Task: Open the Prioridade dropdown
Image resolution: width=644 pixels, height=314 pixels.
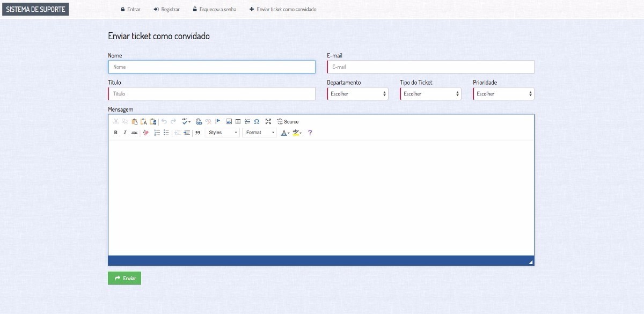Action: (503, 94)
